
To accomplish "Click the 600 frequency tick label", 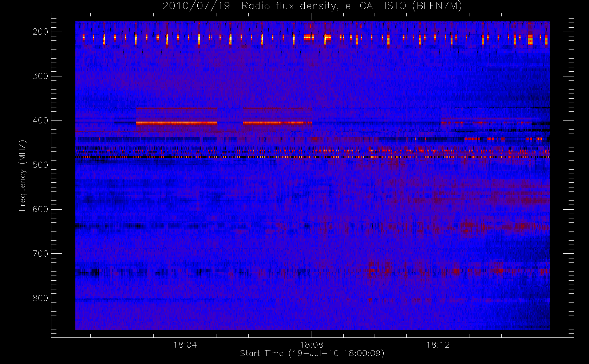I will click(40, 209).
